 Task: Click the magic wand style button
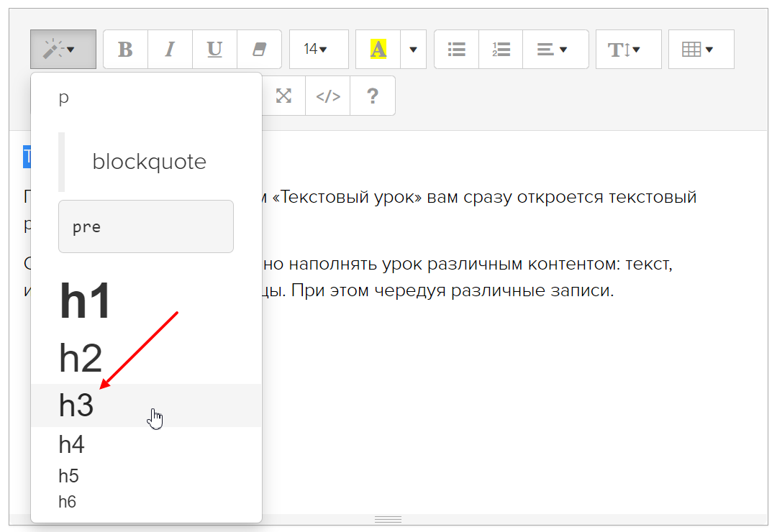tap(63, 50)
